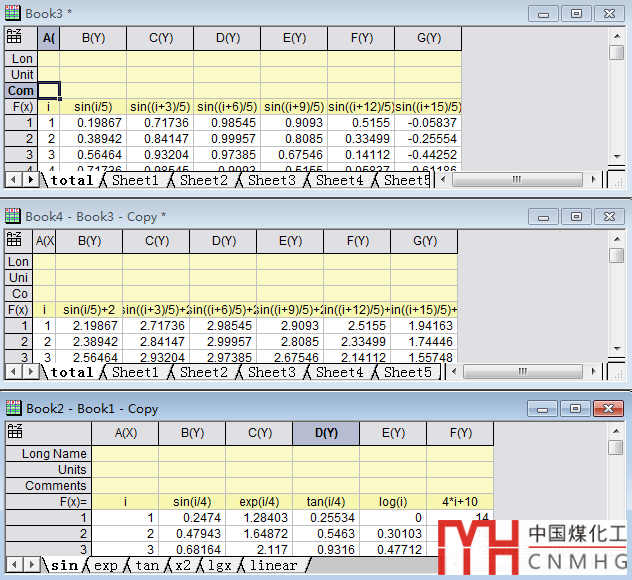Open Sheet3 tab in Book3

coord(271,180)
